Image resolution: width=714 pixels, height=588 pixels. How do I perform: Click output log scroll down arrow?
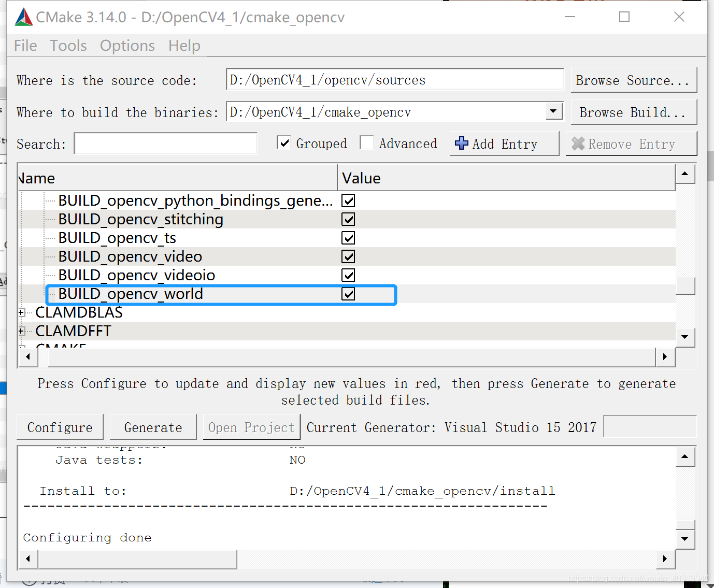click(685, 539)
